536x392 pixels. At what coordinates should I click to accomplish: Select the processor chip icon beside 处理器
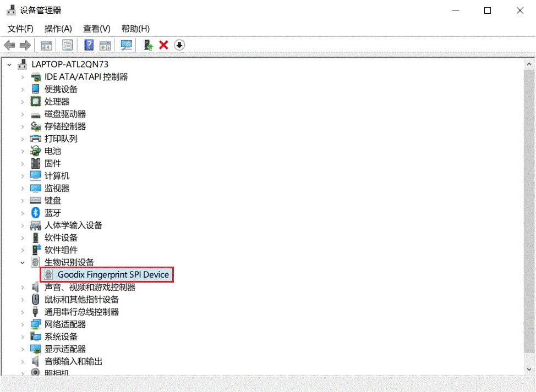(x=36, y=101)
